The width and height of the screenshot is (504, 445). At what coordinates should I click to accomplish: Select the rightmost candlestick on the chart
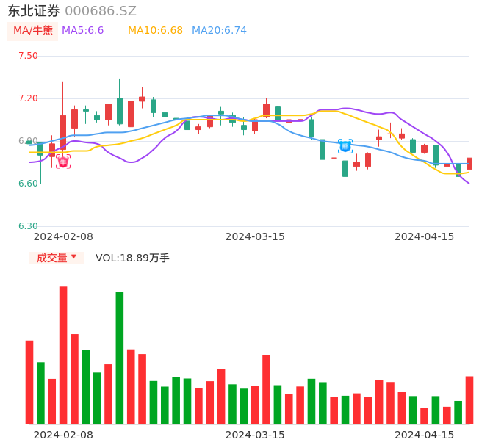(469, 164)
